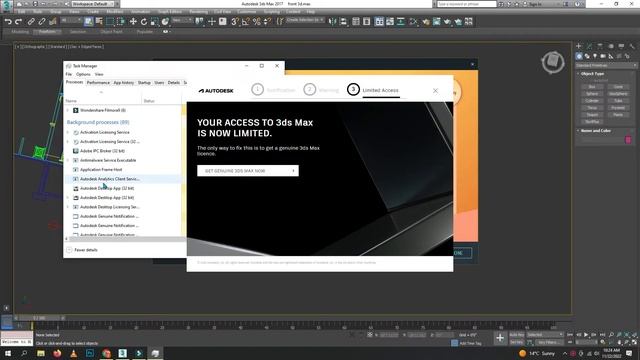Screen dimensions: 640x360
Task: Select the Unlink Selection tool
Action: (x=42, y=22)
